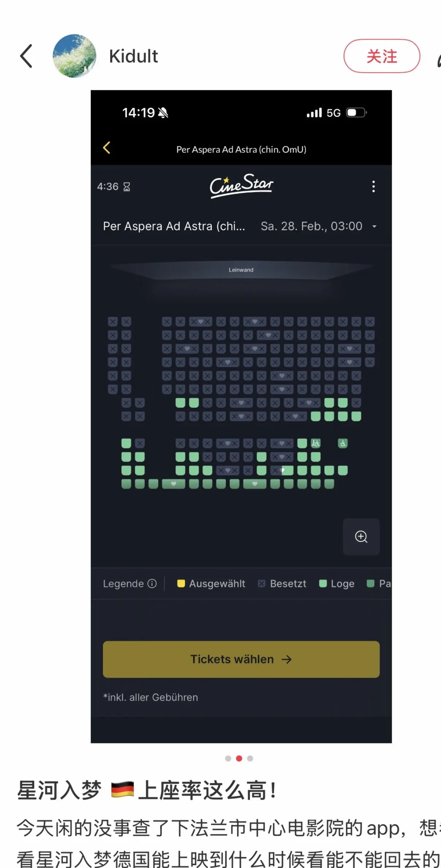Click the Tickets wählen button
The width and height of the screenshot is (441, 868).
coord(241,659)
